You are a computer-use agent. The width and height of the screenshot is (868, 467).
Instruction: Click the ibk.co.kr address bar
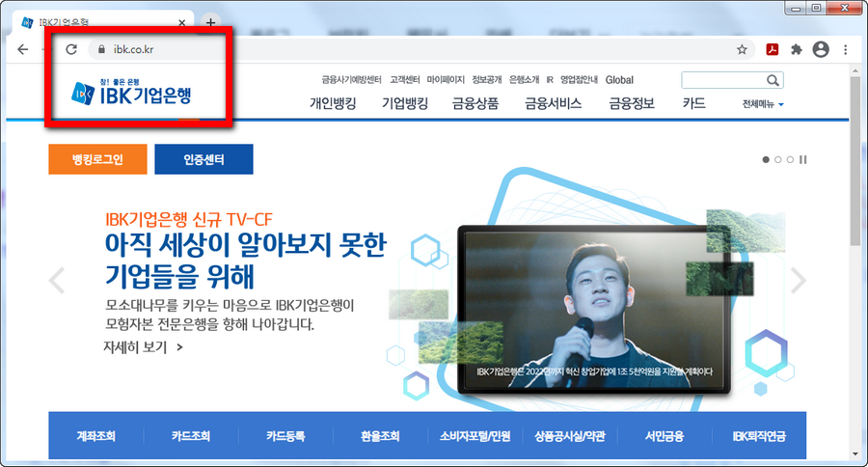point(420,49)
